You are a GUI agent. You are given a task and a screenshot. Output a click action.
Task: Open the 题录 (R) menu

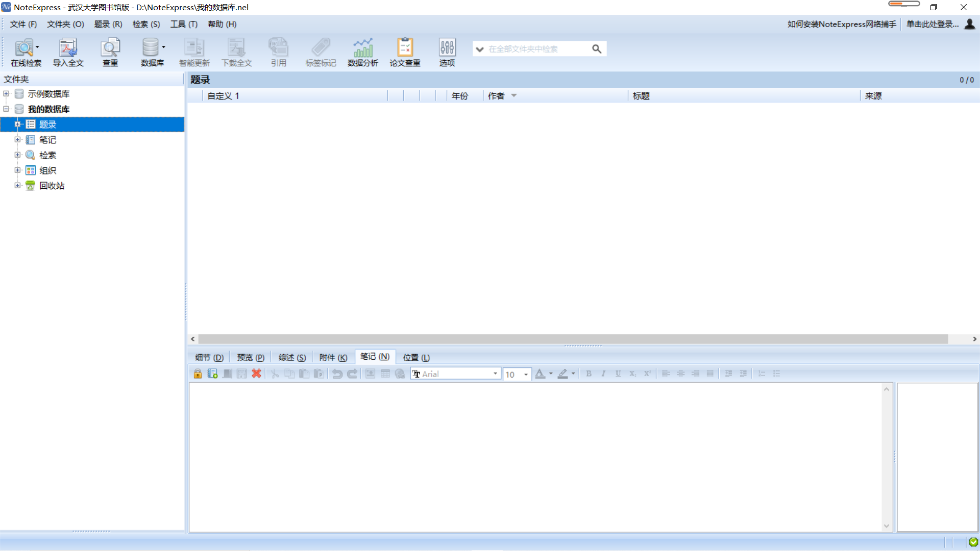tap(108, 24)
